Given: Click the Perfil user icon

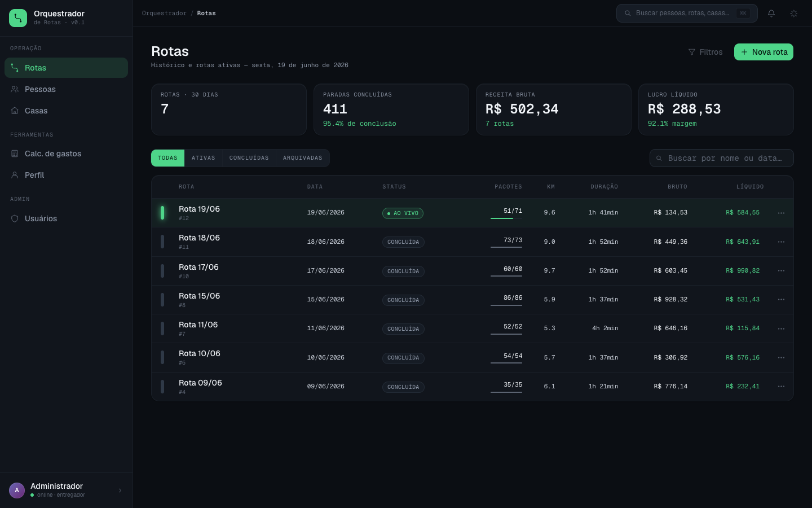Looking at the screenshot, I should click(15, 175).
